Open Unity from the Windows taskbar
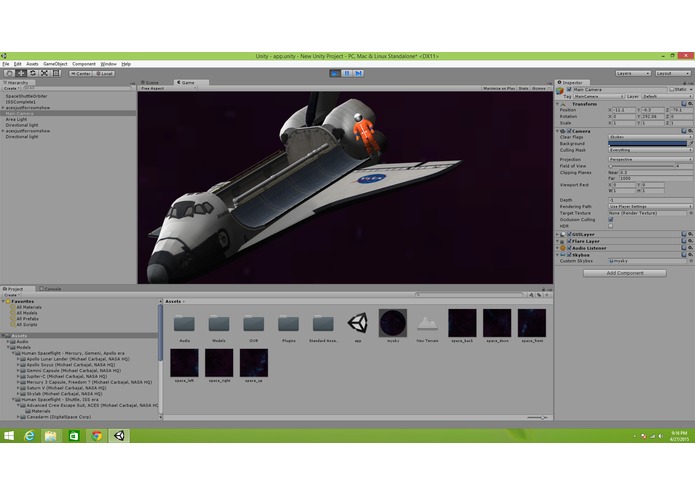 tap(119, 436)
